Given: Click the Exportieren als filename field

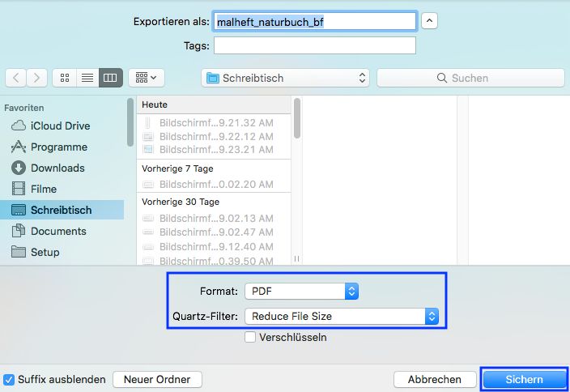Looking at the screenshot, I should point(315,21).
